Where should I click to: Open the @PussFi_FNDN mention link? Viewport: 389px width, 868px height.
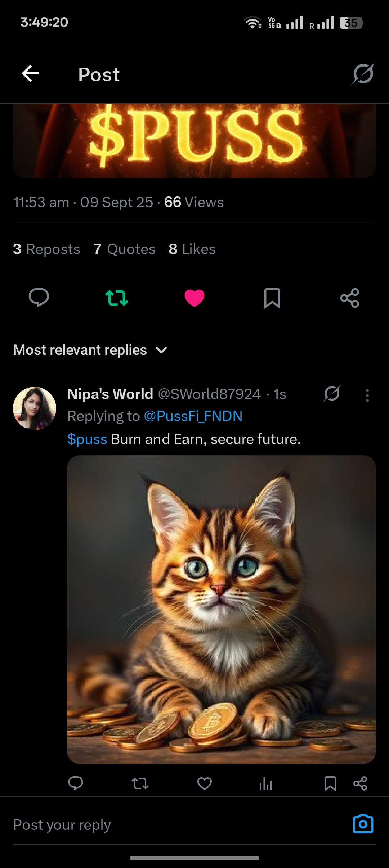(x=193, y=416)
